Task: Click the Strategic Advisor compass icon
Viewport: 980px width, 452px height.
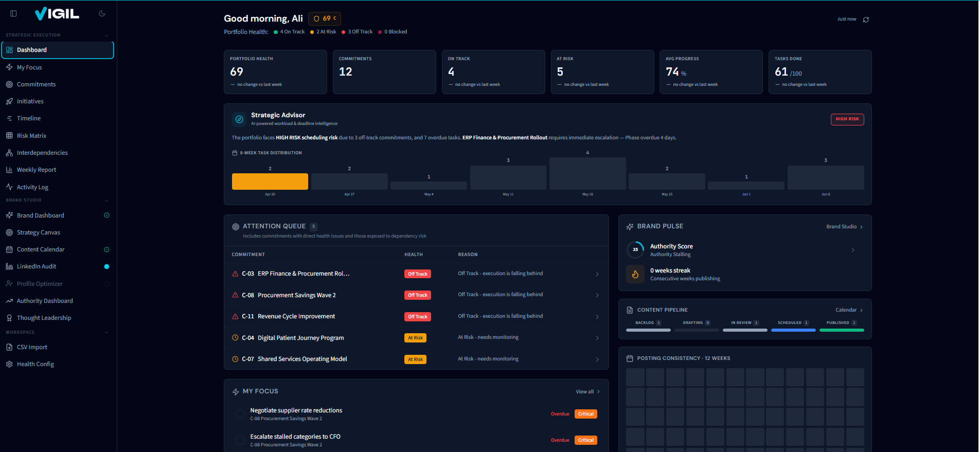Action: click(x=239, y=119)
